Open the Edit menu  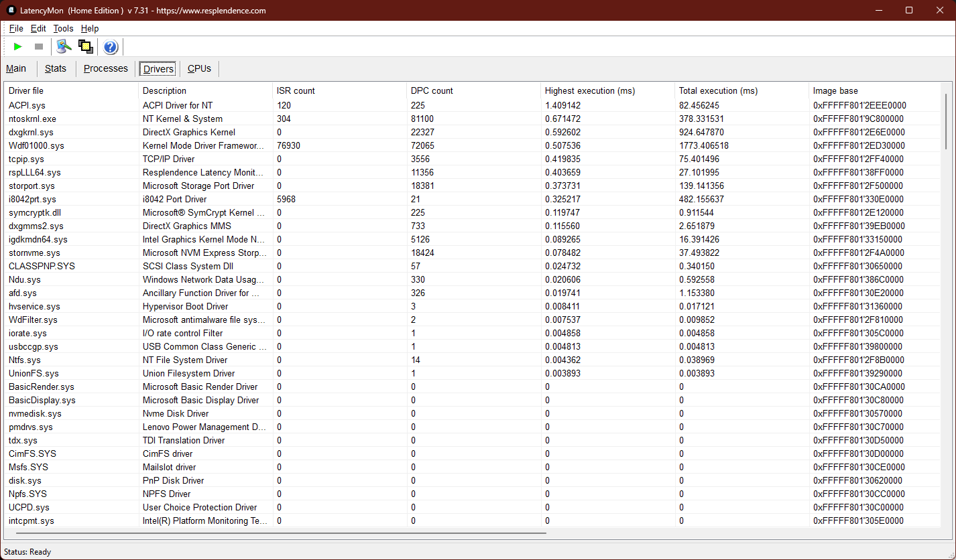[x=38, y=29]
